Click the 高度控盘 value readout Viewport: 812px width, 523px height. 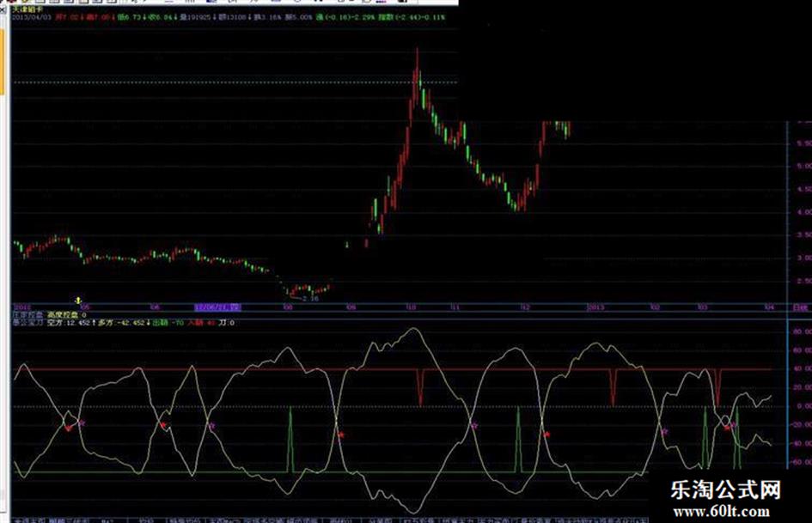point(67,315)
